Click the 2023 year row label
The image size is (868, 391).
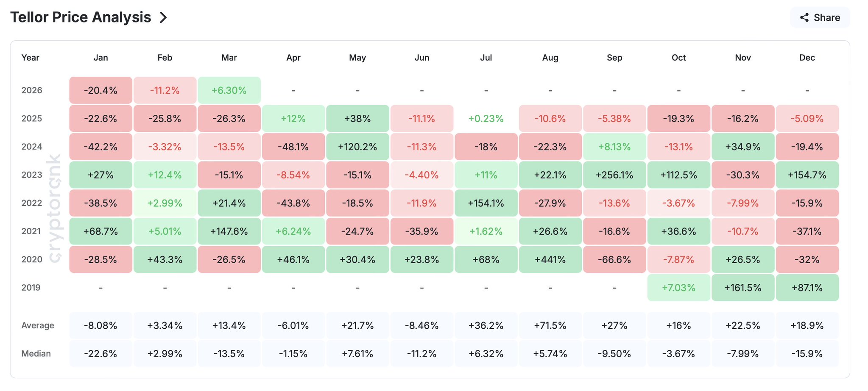click(x=32, y=175)
